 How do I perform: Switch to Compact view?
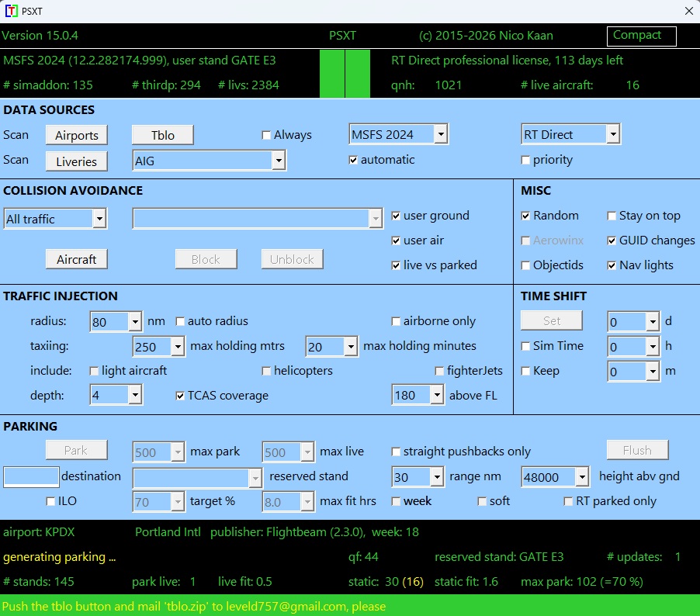tap(641, 36)
